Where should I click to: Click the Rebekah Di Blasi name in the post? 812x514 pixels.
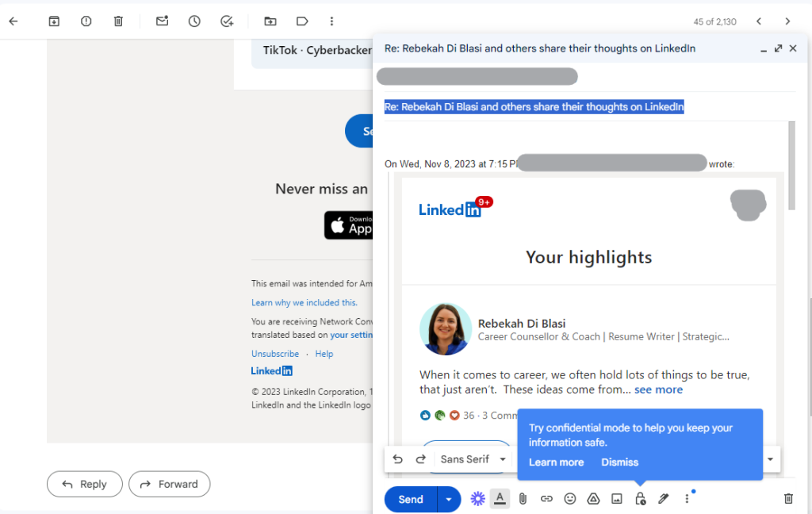pyautogui.click(x=522, y=324)
